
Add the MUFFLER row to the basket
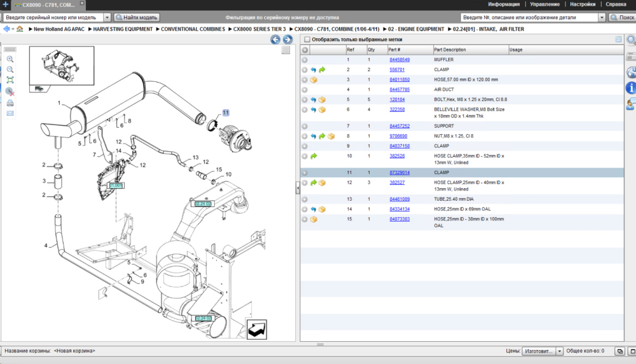coord(305,60)
